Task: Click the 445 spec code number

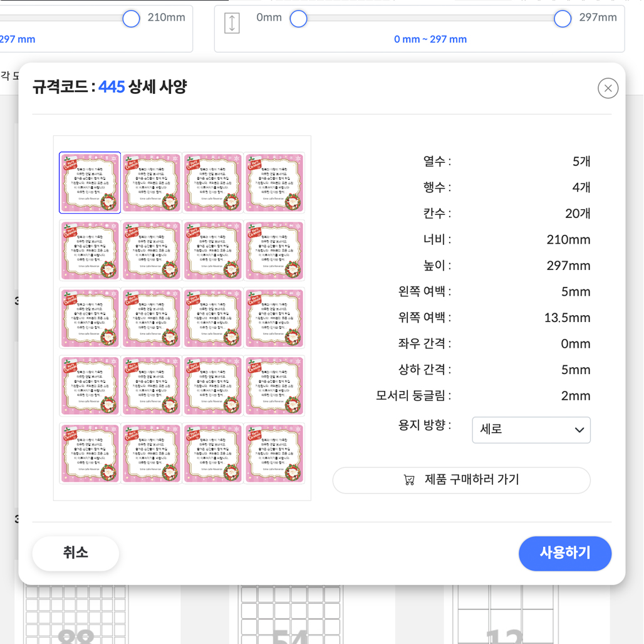Action: click(x=112, y=87)
